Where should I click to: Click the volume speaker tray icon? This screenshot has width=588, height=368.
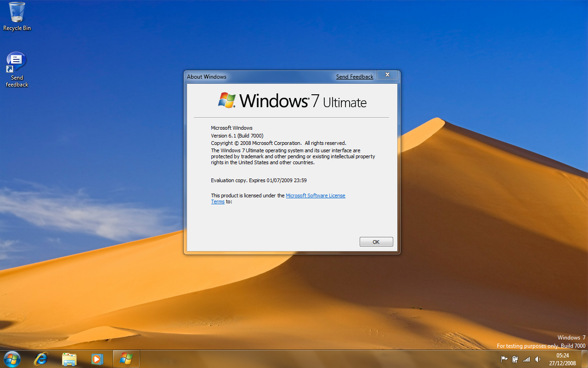point(537,359)
